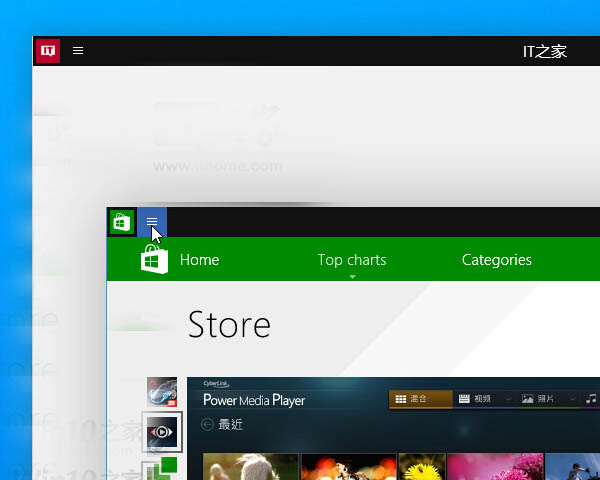
Task: Click the Windows Store logo in green bar
Action: (154, 261)
